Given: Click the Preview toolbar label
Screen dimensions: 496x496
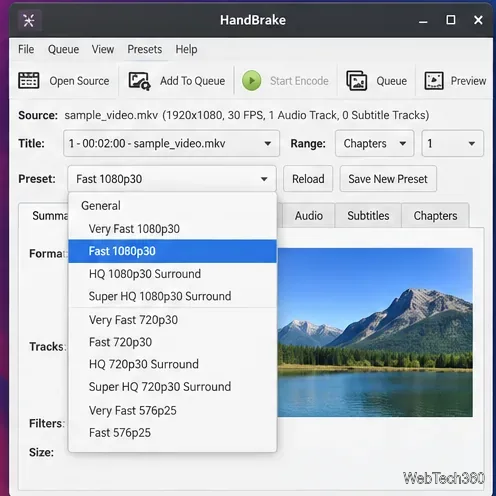Looking at the screenshot, I should click(x=468, y=81).
